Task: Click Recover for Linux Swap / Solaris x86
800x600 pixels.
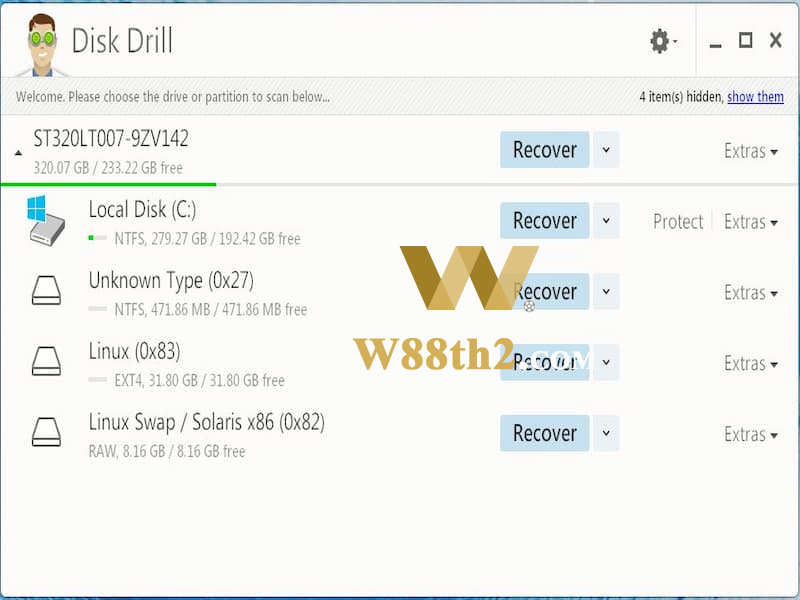Action: tap(545, 433)
